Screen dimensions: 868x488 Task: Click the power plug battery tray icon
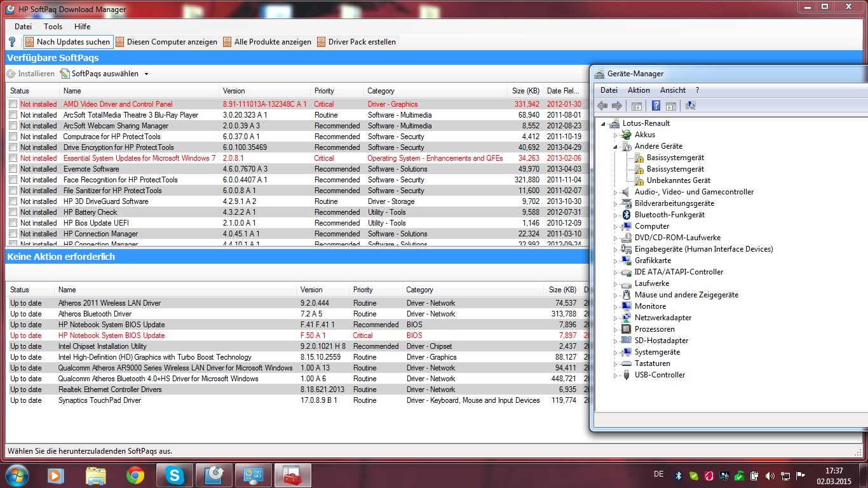(x=754, y=475)
